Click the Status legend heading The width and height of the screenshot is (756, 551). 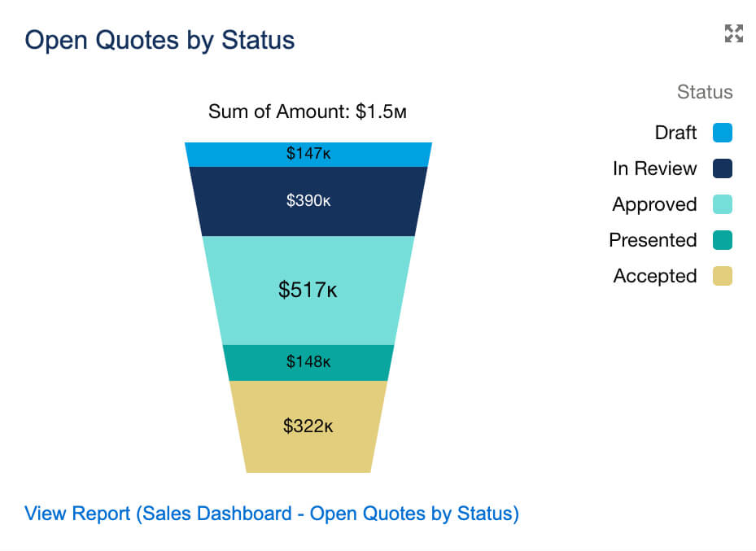(x=705, y=92)
